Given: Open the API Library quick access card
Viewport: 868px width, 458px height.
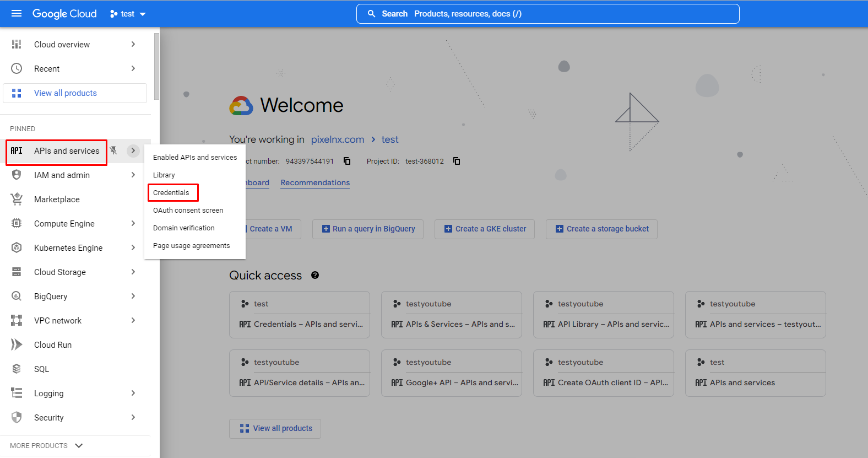Looking at the screenshot, I should coord(604,315).
